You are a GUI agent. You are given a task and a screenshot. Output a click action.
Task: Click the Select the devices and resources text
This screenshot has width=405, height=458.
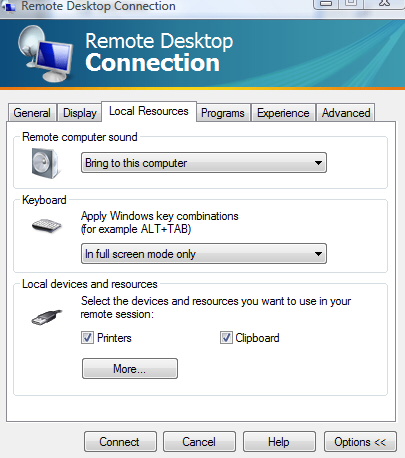[x=216, y=307]
